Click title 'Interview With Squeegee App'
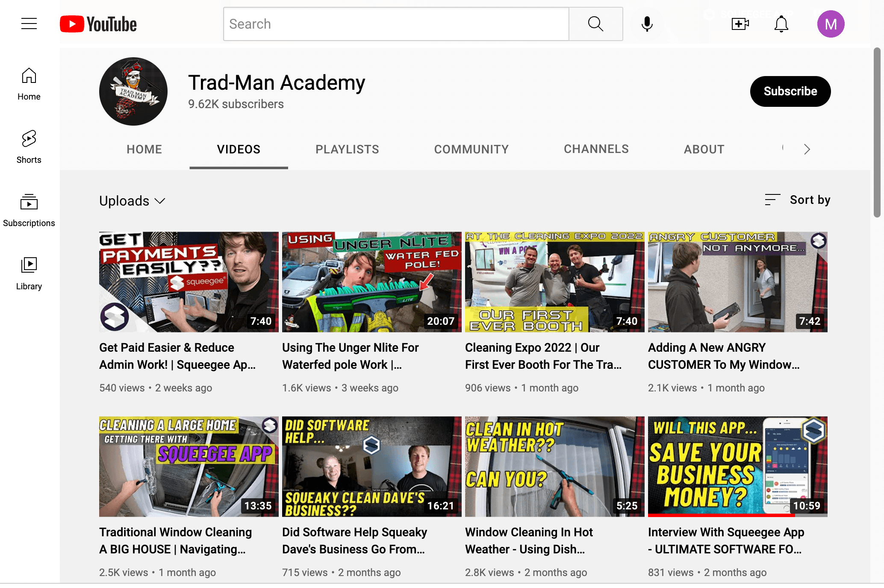The width and height of the screenshot is (884, 588). [x=726, y=541]
